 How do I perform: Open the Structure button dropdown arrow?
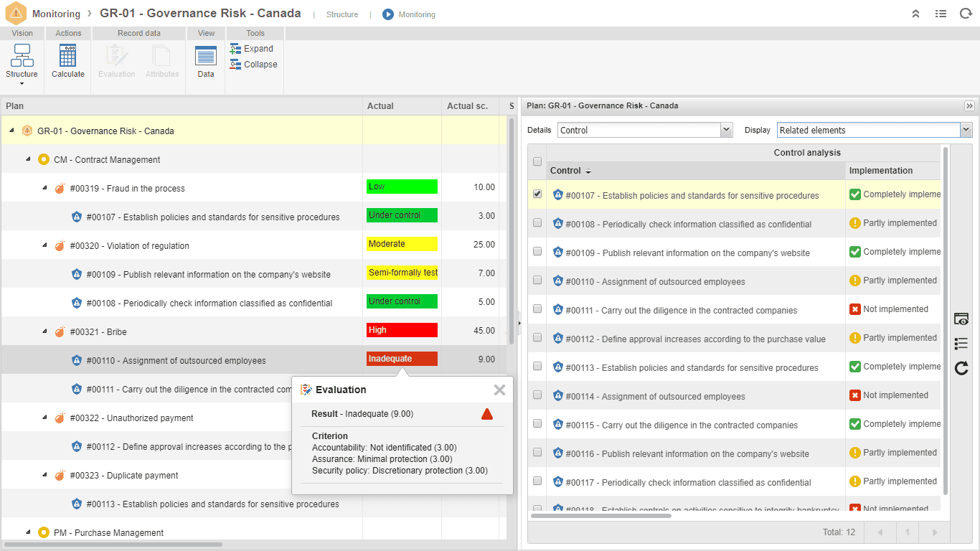tap(22, 84)
